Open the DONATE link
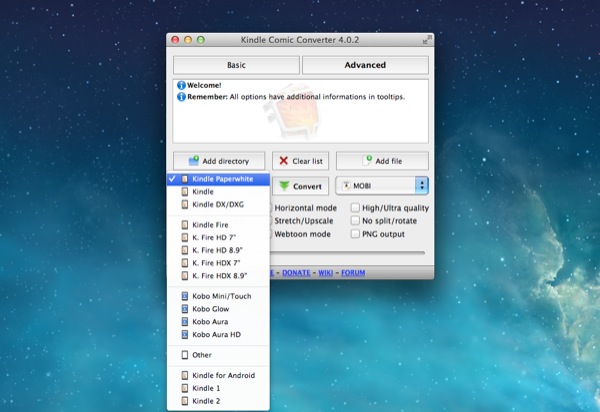This screenshot has width=600, height=412. coord(296,273)
